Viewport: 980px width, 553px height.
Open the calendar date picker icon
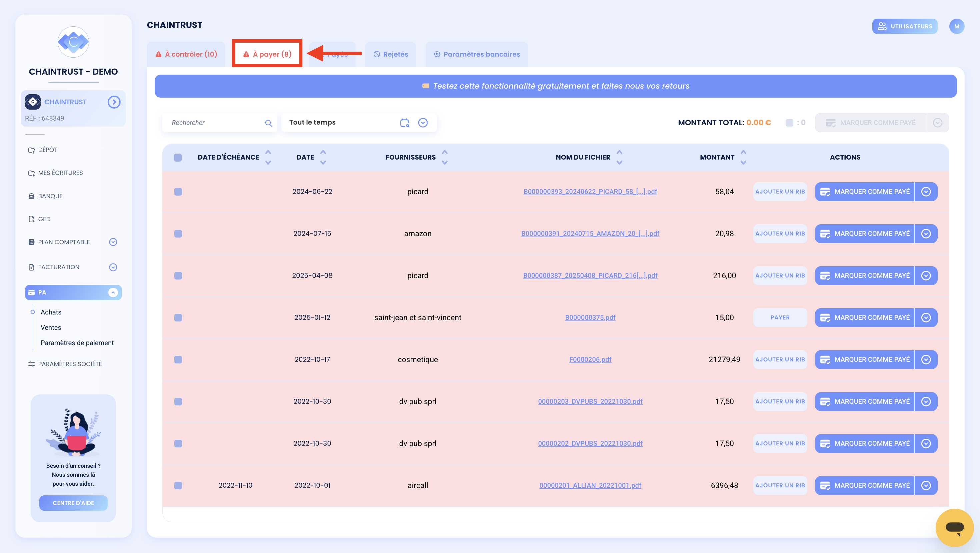[404, 123]
